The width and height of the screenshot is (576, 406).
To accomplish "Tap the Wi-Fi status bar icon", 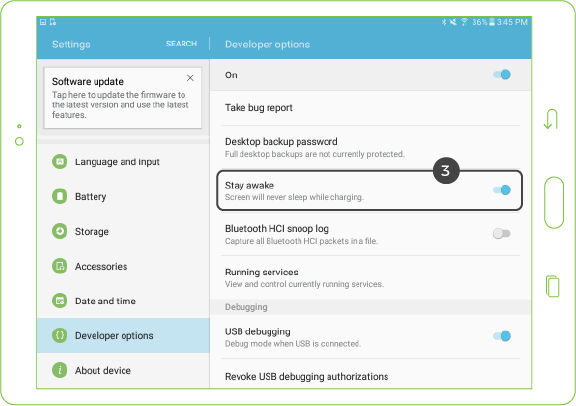I will click(464, 22).
